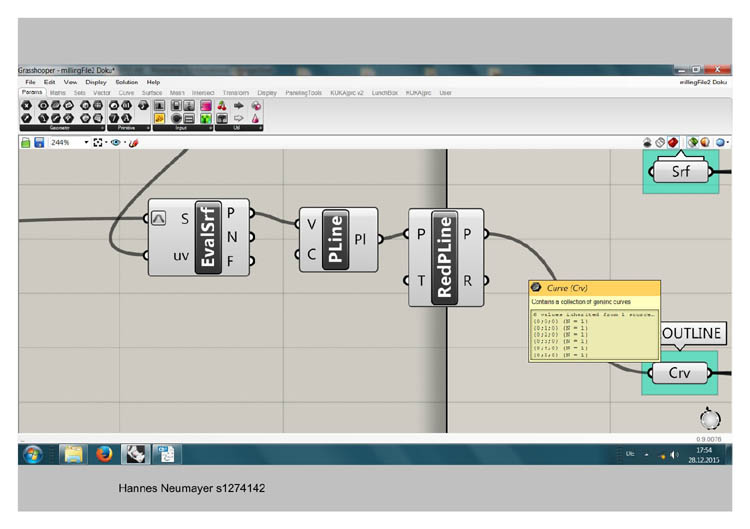
Task: Click the cherries icon in Util group
Action: click(222, 105)
